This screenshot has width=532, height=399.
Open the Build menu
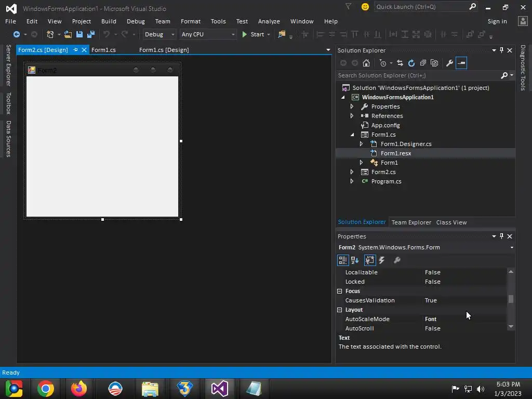click(109, 21)
